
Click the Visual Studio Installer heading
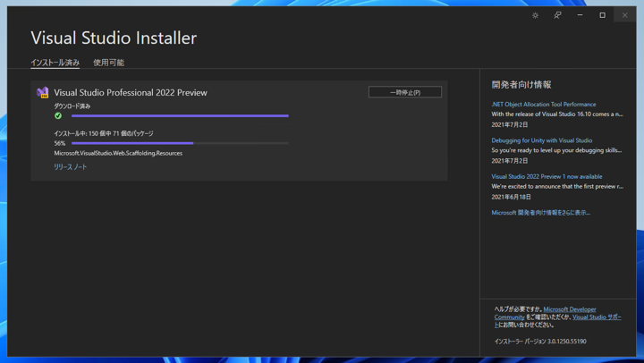tap(114, 38)
